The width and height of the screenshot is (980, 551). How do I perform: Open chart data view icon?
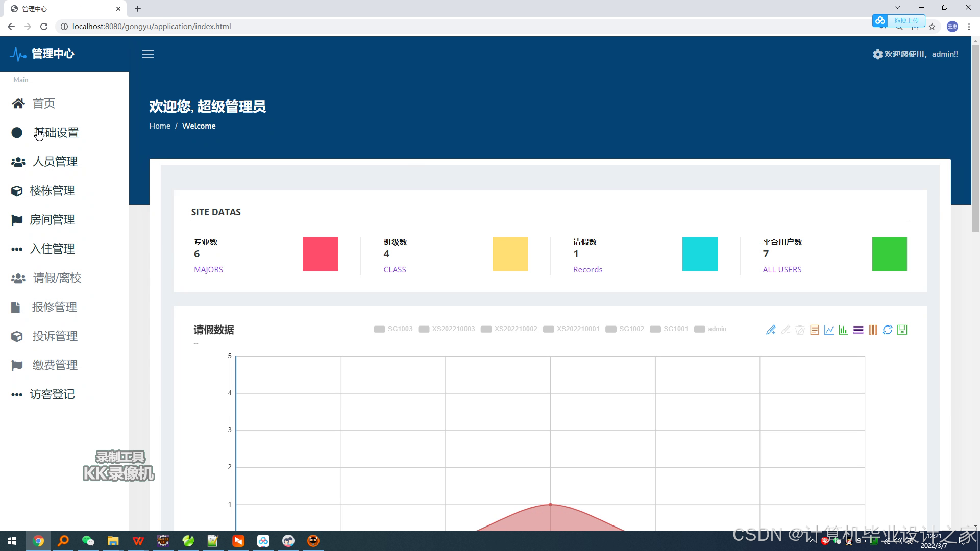[x=815, y=330]
